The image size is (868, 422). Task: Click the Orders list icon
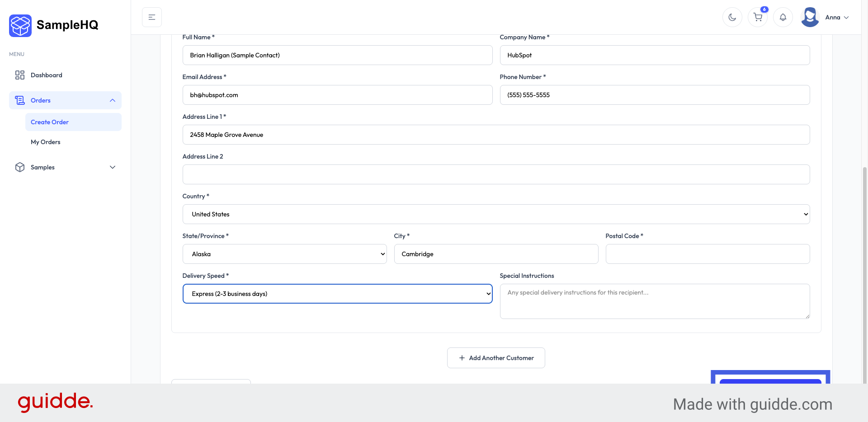click(x=20, y=100)
